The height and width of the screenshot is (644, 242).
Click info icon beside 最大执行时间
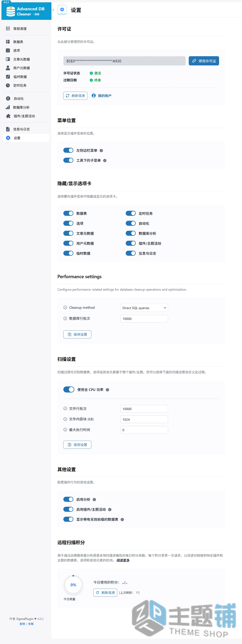[65, 430]
